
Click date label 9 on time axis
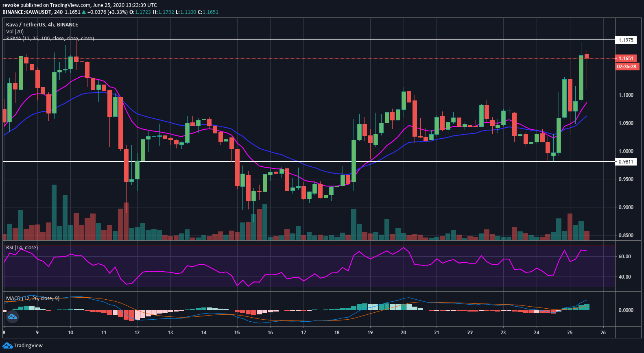(37, 333)
